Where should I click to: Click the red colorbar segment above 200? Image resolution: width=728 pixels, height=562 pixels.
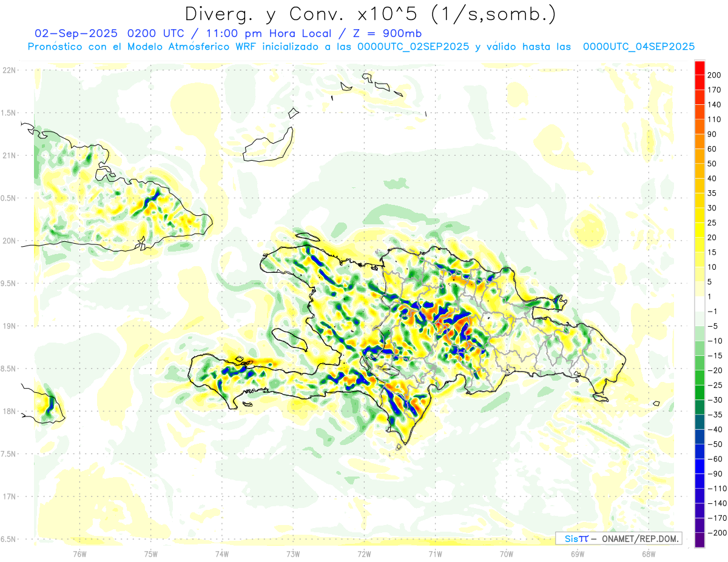(x=699, y=67)
